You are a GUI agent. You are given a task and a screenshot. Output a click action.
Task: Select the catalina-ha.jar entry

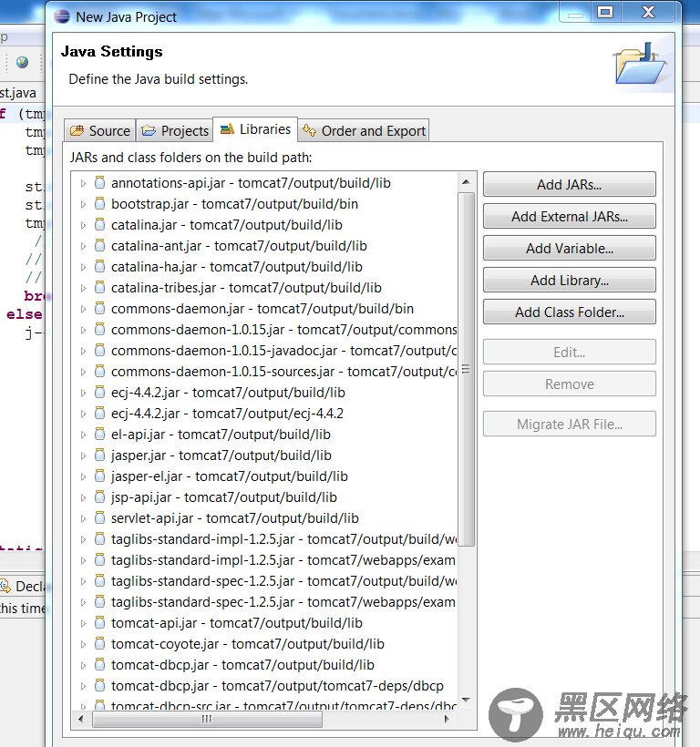pos(237,266)
